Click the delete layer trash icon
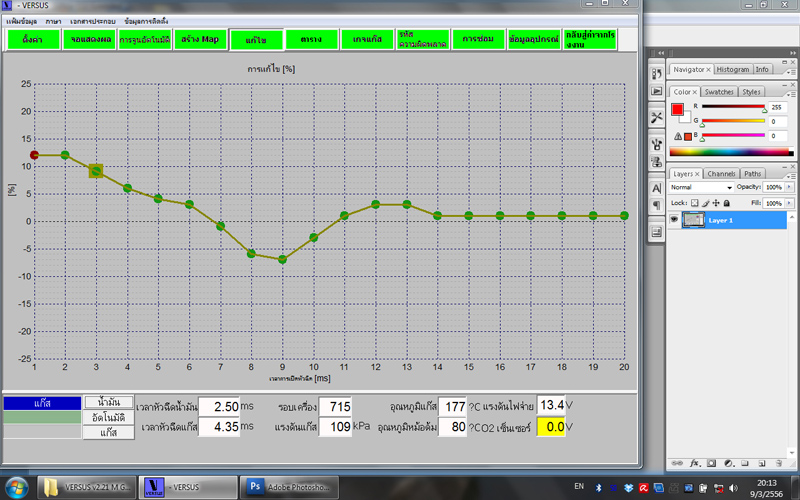800x500 pixels. [x=779, y=463]
